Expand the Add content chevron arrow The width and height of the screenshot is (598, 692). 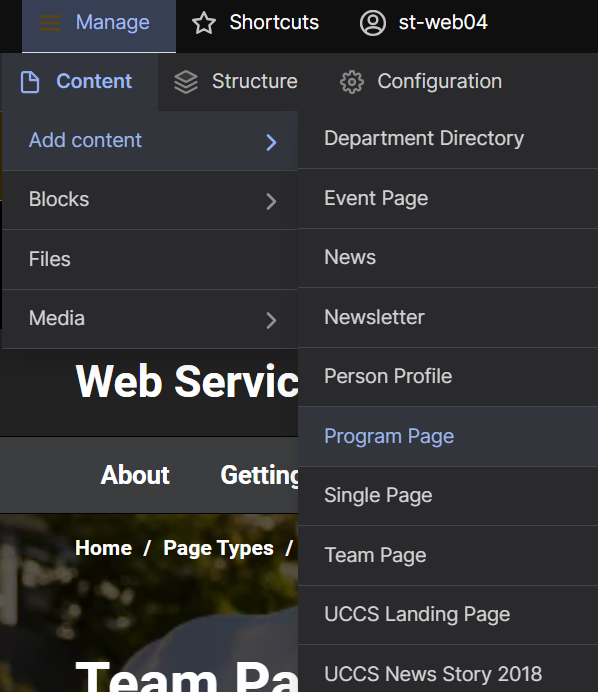(271, 142)
